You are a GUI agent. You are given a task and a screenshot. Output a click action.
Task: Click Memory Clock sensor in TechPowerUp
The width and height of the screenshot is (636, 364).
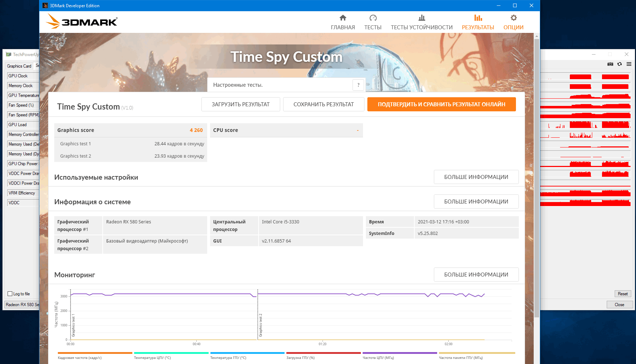23,86
